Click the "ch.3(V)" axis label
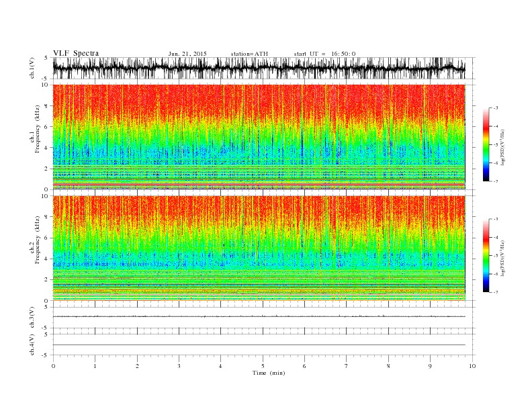The image size is (532, 411). click(x=32, y=318)
